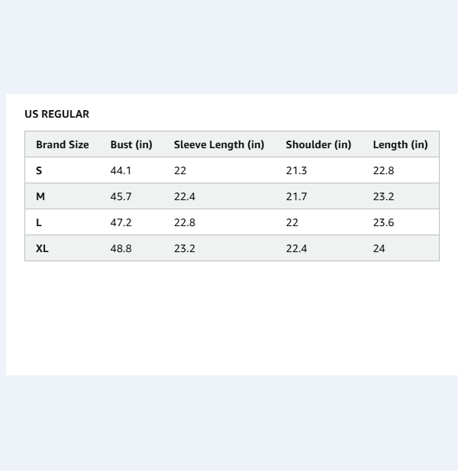Viewport: 458px width, 476px height.
Task: Select sleeve length 23.2 in XL row
Action: pyautogui.click(x=184, y=248)
